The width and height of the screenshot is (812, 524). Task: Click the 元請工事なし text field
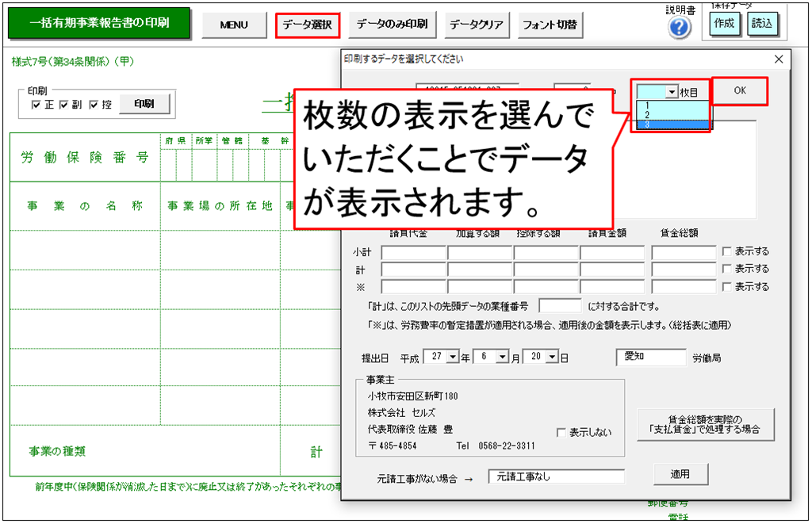pos(556,477)
